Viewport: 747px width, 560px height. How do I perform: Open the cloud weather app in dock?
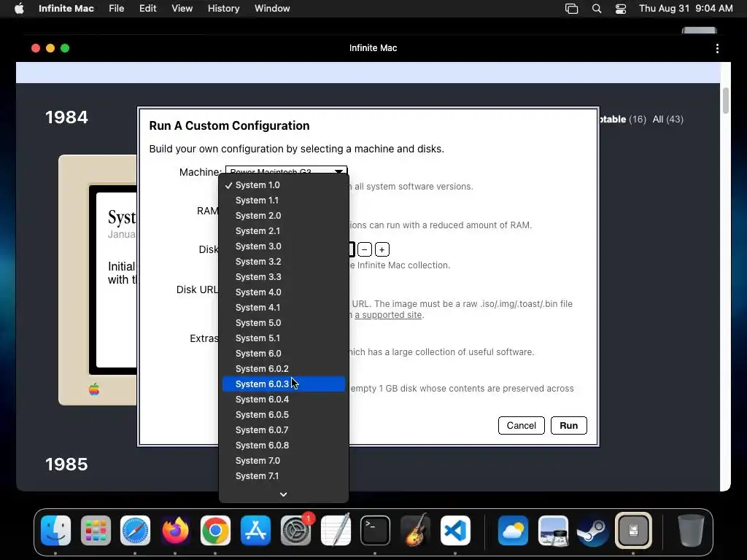(x=513, y=530)
